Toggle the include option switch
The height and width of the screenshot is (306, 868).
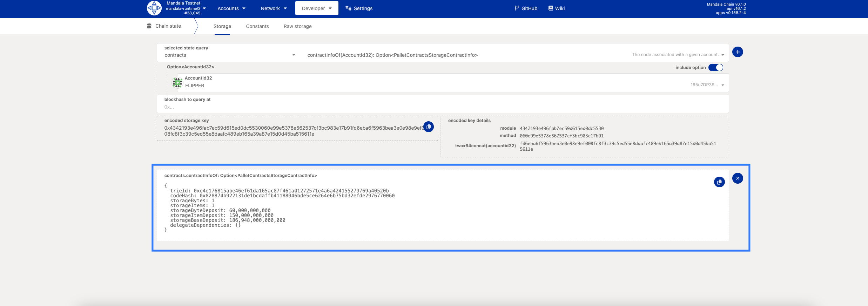pos(715,68)
